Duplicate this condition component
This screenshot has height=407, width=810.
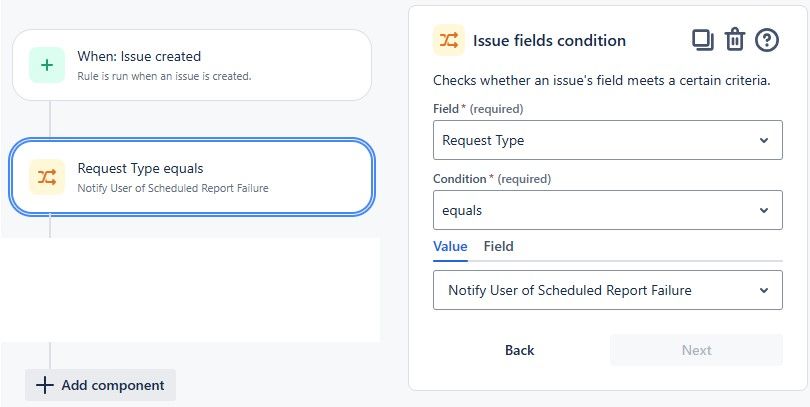tap(702, 40)
